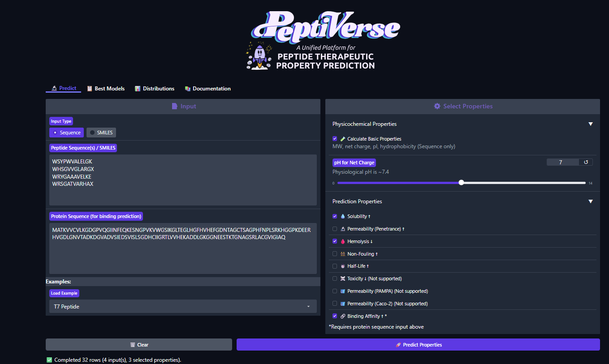Uncheck the Solubility property
Screen dimensions: 609x364
click(x=335, y=216)
